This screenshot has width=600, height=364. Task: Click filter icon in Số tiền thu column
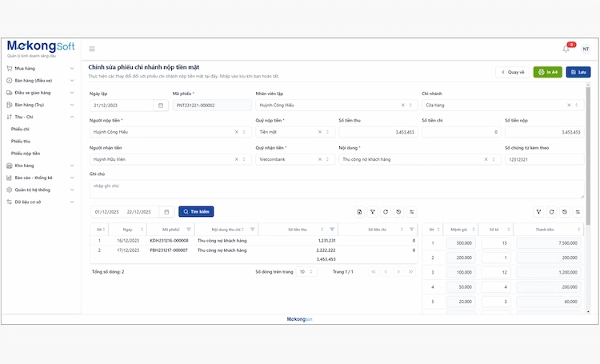point(332,230)
